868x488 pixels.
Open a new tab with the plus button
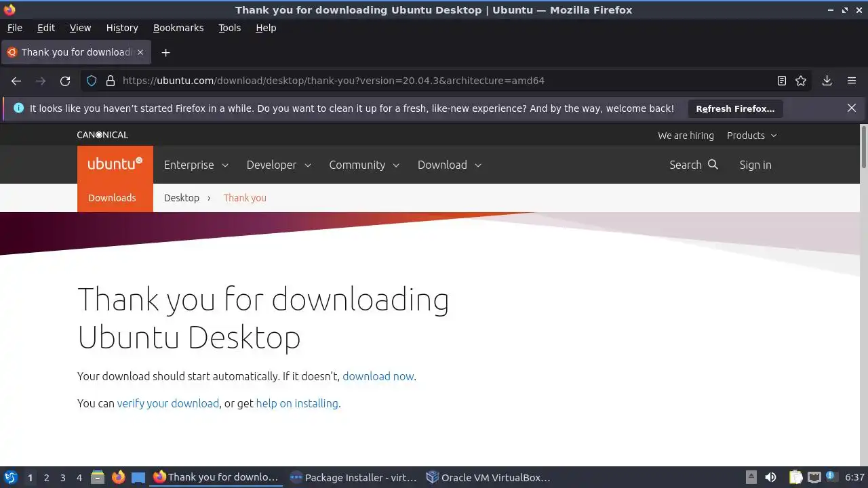click(x=165, y=52)
